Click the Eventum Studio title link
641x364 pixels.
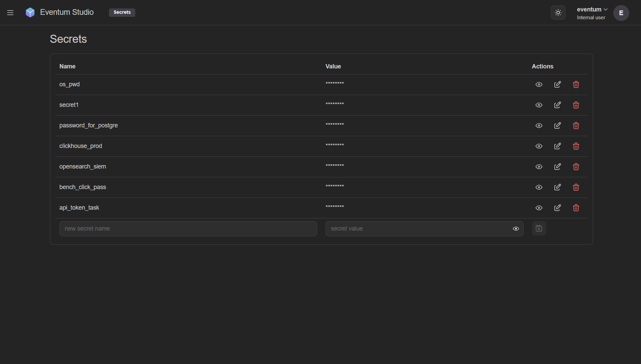(67, 12)
